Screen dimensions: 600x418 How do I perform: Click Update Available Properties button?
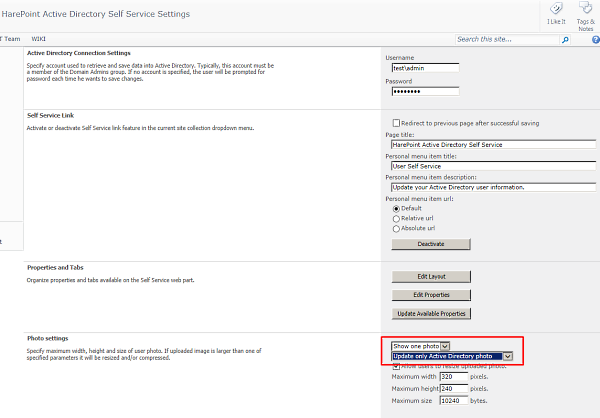tap(430, 313)
